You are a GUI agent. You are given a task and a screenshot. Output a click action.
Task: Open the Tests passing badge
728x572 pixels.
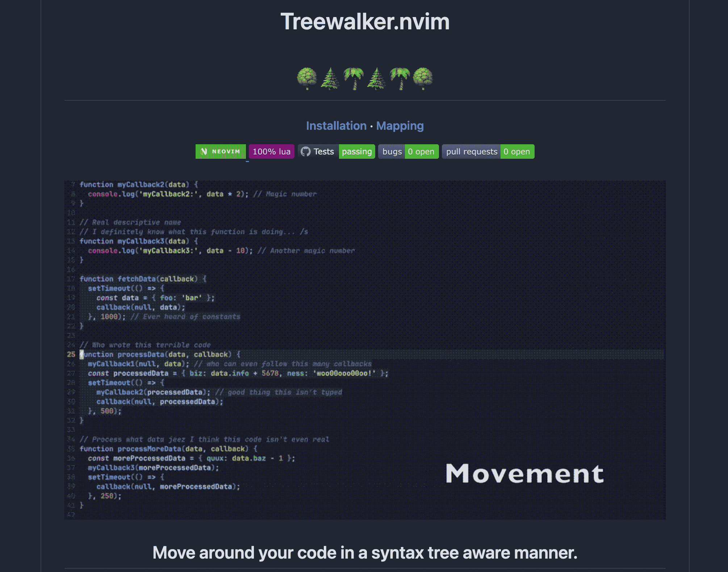coord(336,152)
